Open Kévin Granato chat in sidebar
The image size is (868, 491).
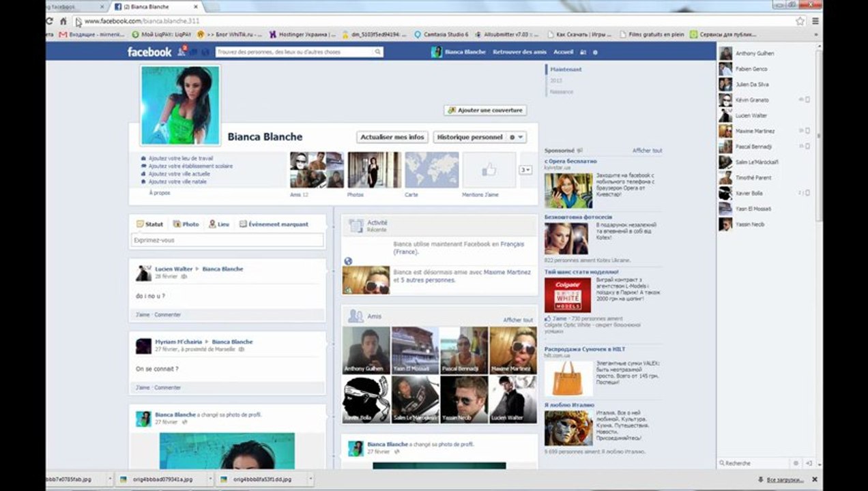click(x=765, y=100)
